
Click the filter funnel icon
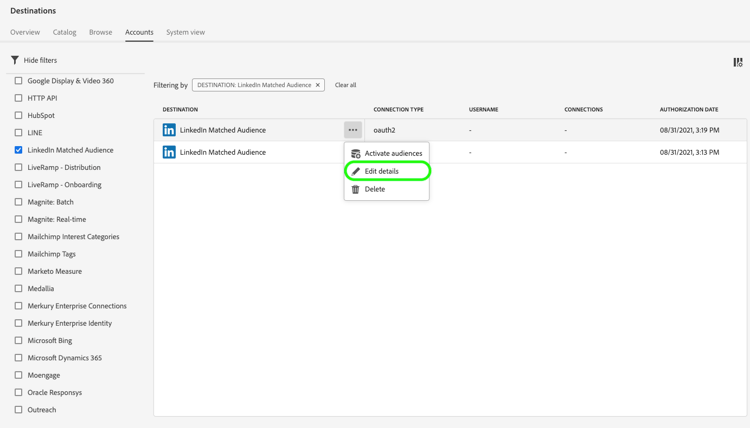[15, 60]
